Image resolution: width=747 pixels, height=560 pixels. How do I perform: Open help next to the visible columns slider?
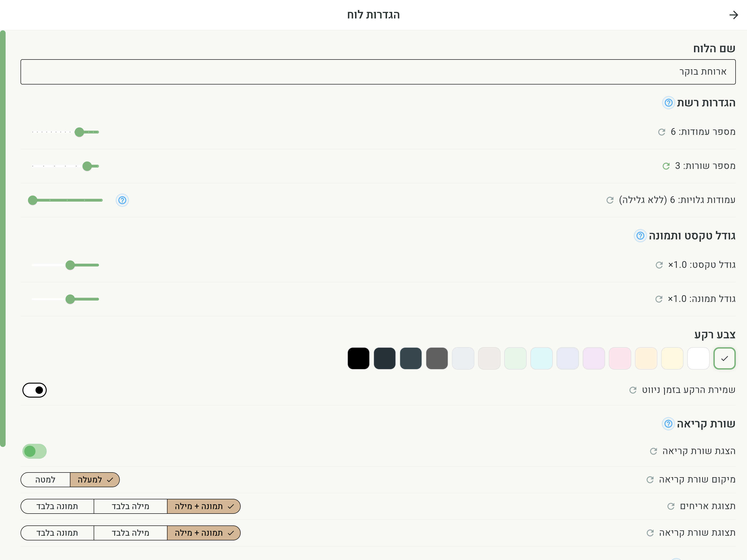click(122, 200)
